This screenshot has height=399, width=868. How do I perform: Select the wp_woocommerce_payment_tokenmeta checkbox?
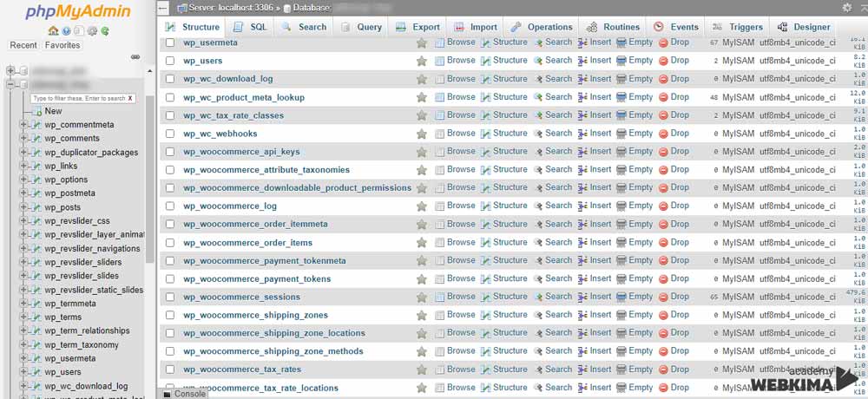pos(170,260)
